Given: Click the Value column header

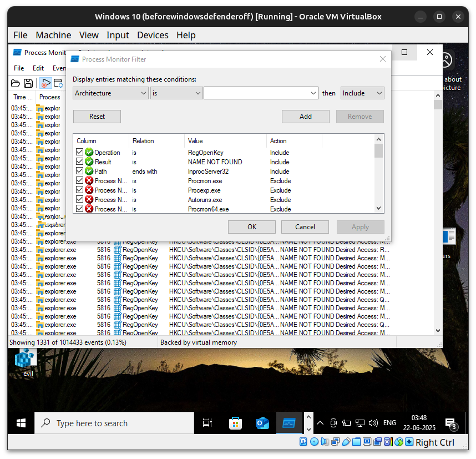Looking at the screenshot, I should 225,141.
